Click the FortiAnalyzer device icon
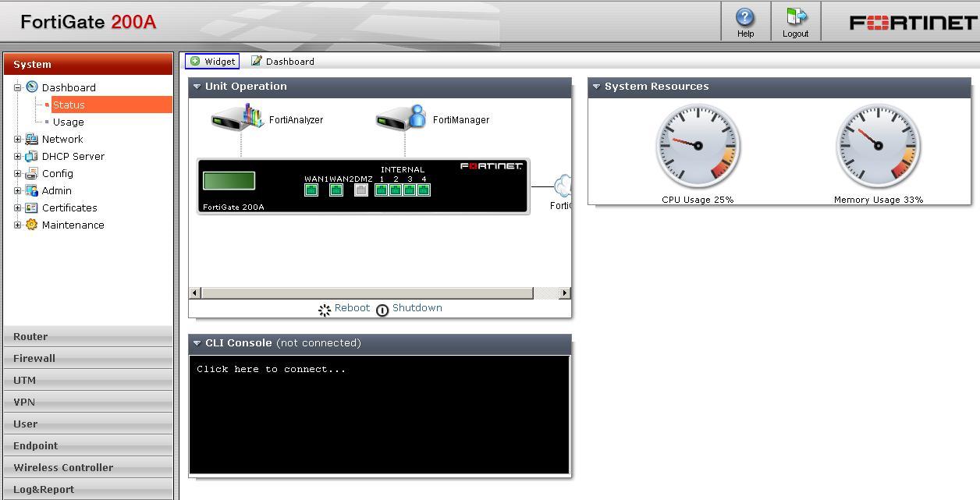Screen dimensions: 980x500 tap(238, 118)
